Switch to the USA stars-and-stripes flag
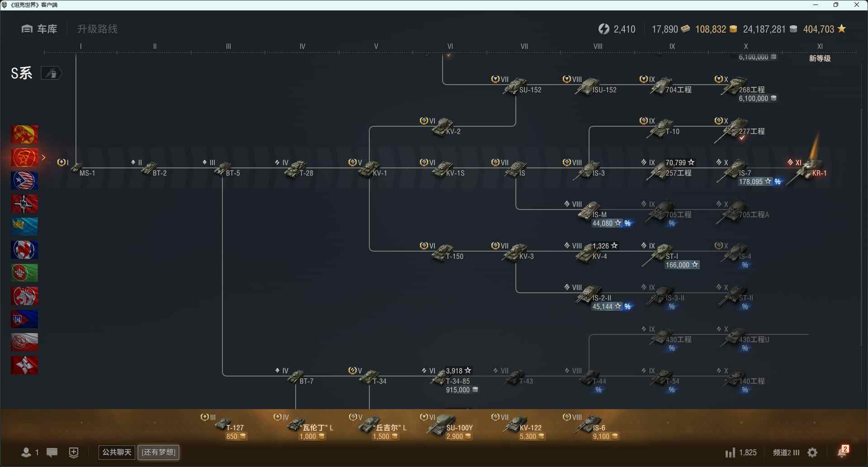The image size is (868, 467). [x=24, y=181]
